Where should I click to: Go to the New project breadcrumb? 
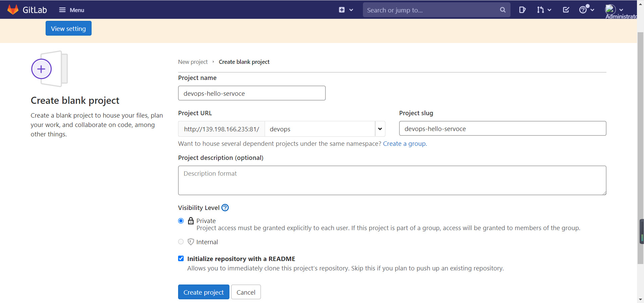(193, 62)
